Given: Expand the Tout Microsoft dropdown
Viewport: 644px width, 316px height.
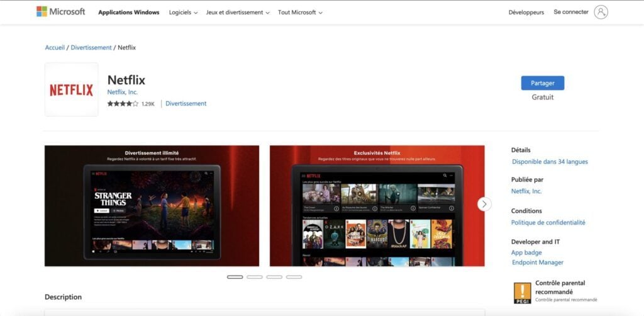Looking at the screenshot, I should coord(300,13).
